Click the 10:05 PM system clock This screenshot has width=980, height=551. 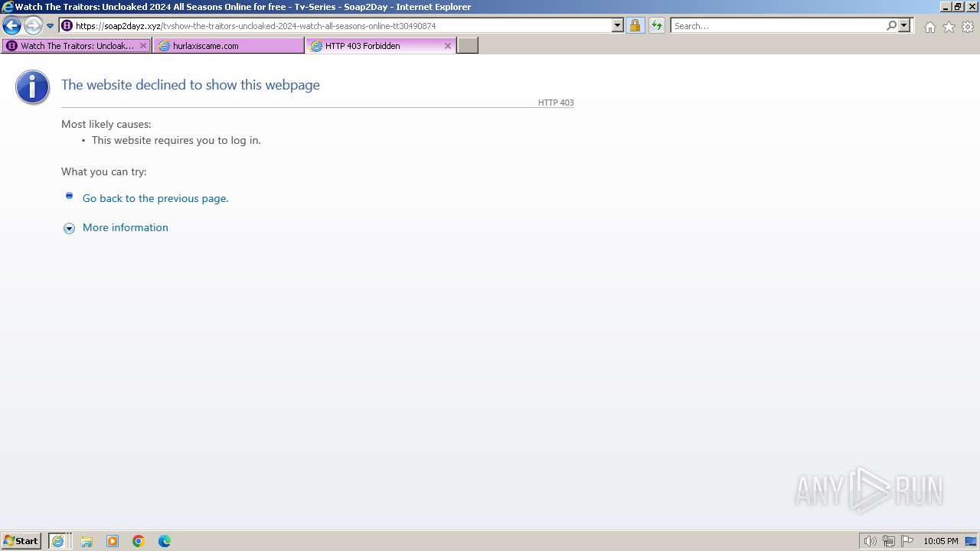(941, 541)
